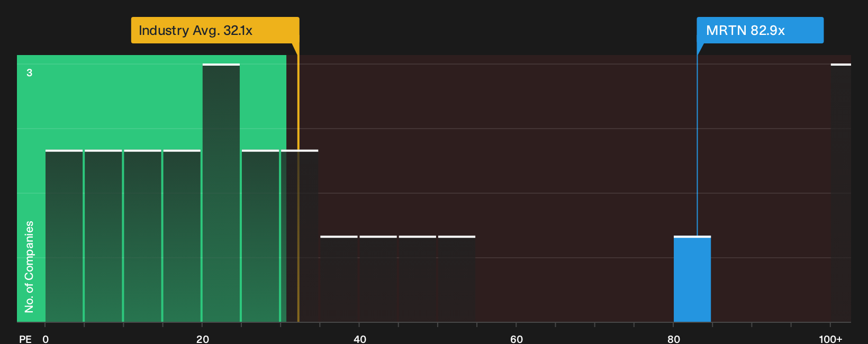Screen dimensions: 868x344
Task: Select the MRTN 82.9x label
Action: [x=760, y=30]
